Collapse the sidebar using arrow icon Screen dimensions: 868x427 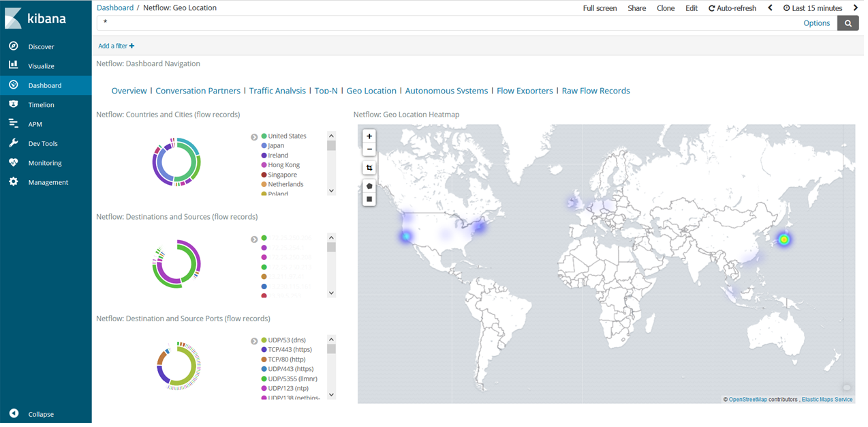[x=14, y=413]
